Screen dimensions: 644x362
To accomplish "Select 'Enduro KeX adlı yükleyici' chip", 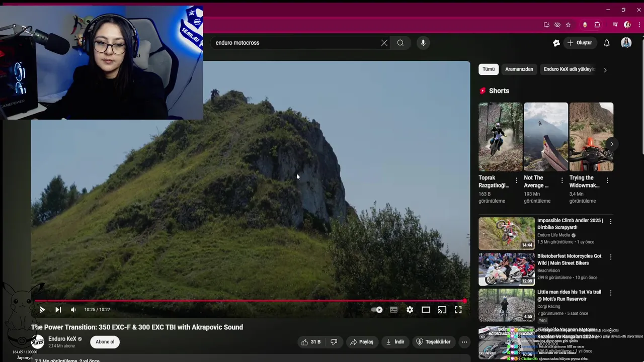I will point(570,69).
